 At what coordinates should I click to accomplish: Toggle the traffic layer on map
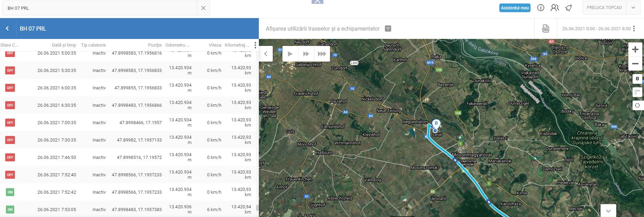(x=637, y=79)
